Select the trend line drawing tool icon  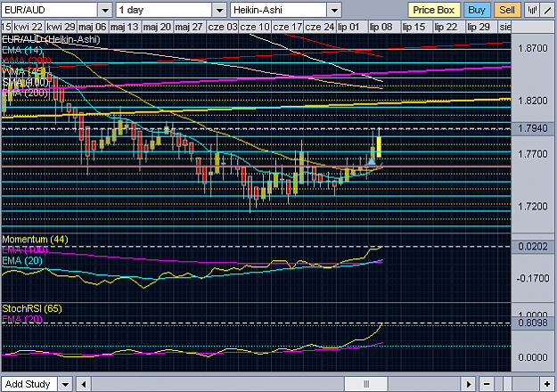click(x=547, y=10)
